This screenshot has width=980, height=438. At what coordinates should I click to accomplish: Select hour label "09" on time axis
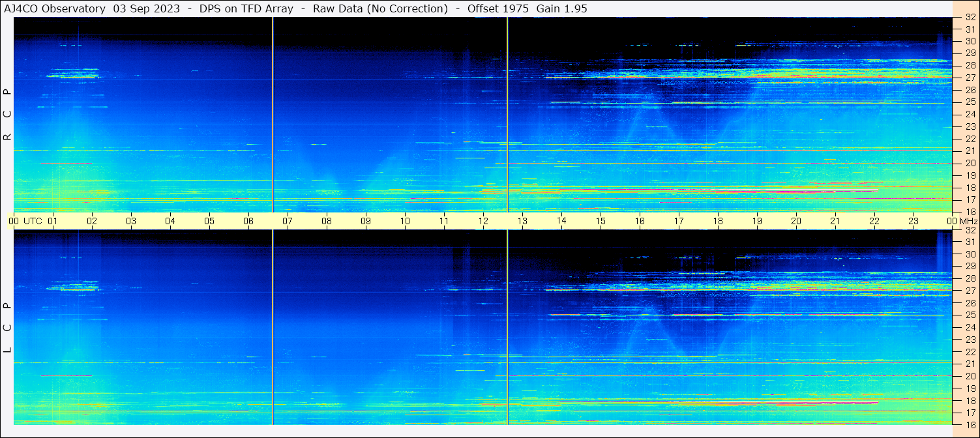pos(366,221)
